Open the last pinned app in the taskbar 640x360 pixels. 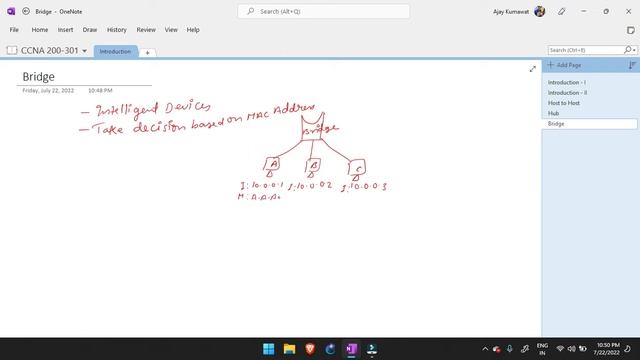point(372,349)
